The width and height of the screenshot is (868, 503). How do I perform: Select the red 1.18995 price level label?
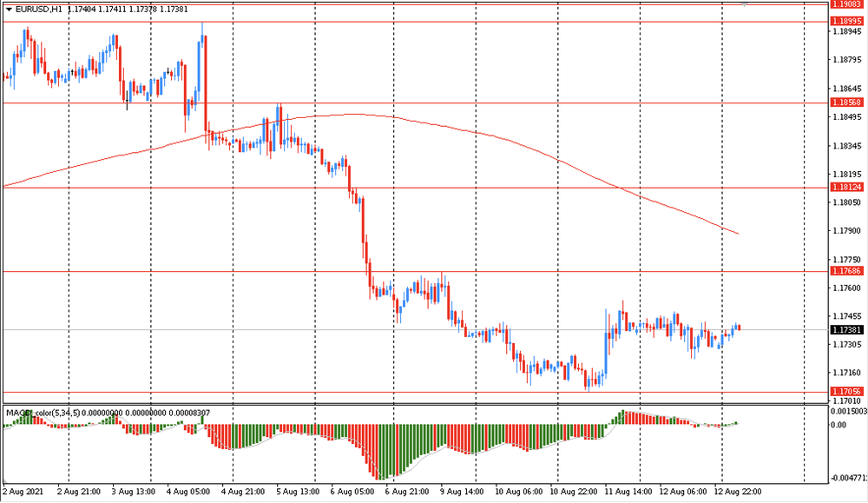(x=847, y=21)
